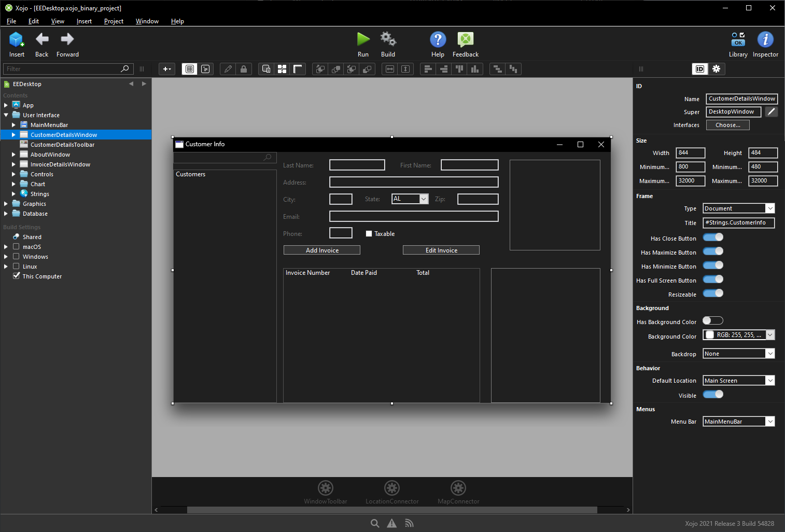Click the Inspector info icon
Viewport: 785px width, 532px height.
(x=765, y=39)
